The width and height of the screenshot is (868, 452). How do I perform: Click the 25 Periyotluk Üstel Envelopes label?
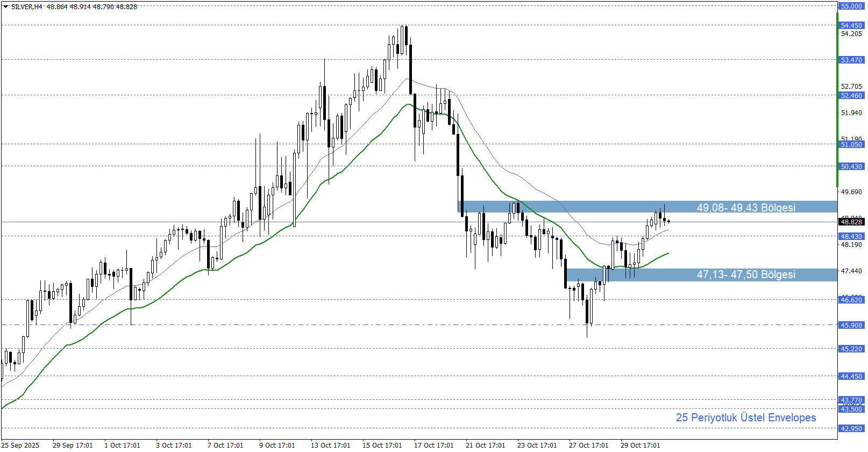[x=745, y=418]
